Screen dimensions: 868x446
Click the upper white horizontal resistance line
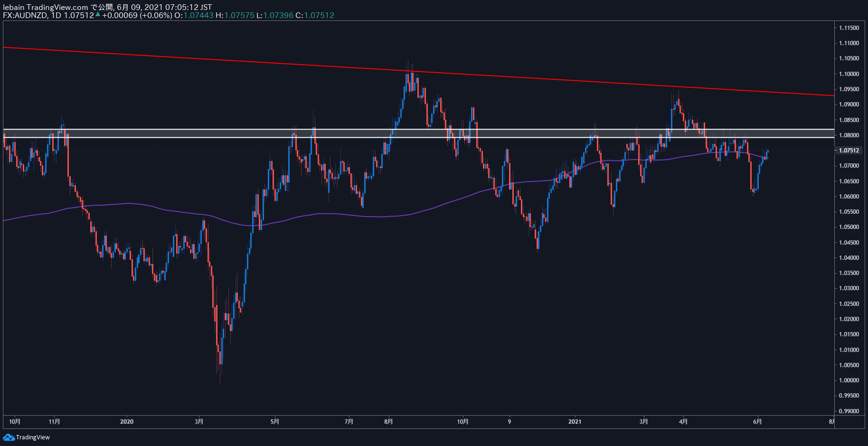(418, 129)
